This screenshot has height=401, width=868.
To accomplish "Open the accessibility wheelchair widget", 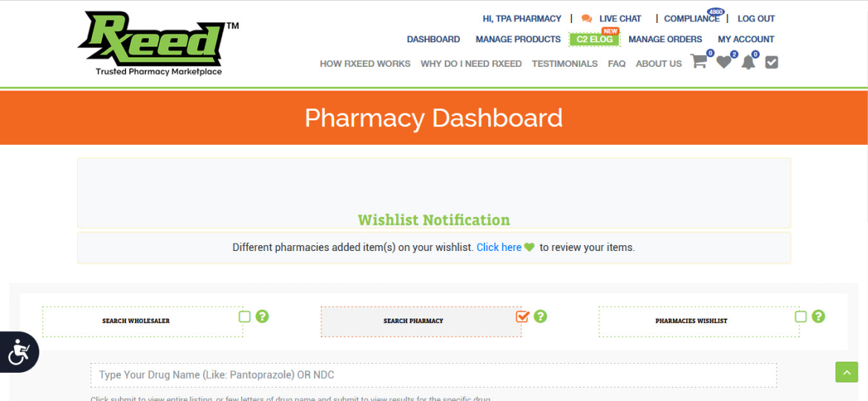I will pyautogui.click(x=19, y=353).
